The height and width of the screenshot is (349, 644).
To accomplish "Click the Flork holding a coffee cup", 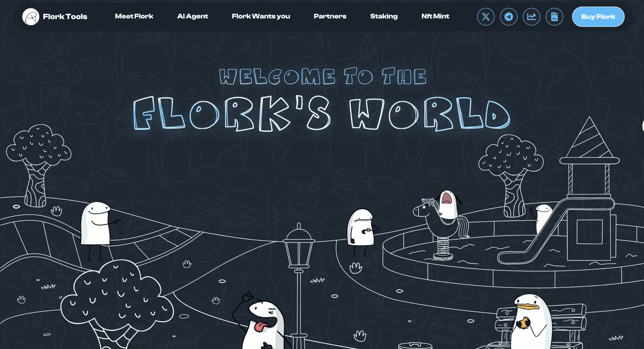I will pos(361,229).
